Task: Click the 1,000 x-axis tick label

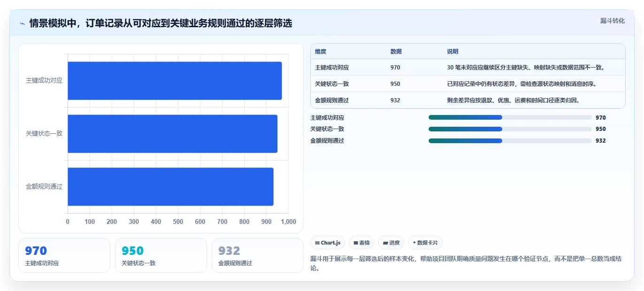Action: [x=288, y=222]
